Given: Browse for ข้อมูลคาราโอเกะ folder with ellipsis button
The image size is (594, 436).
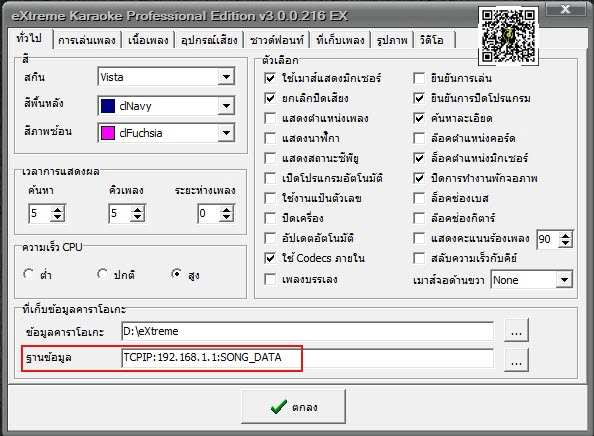Looking at the screenshot, I should pyautogui.click(x=516, y=330).
